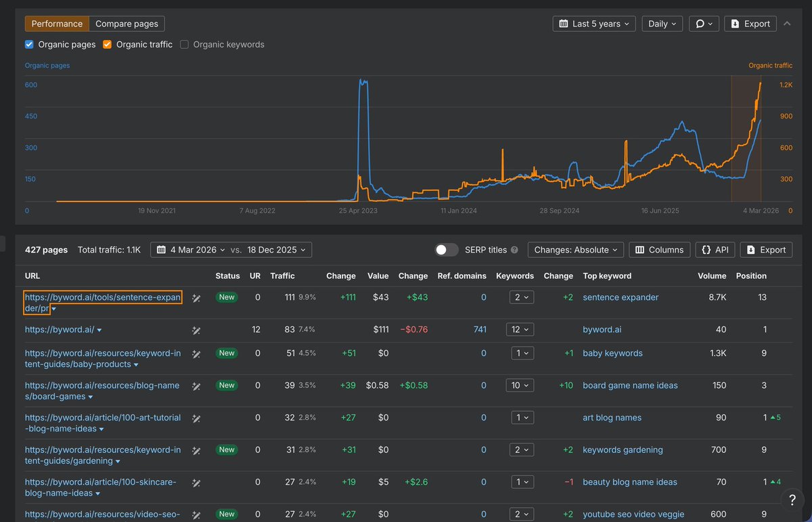
Task: Sort by the Ref. domains column header
Action: [461, 276]
